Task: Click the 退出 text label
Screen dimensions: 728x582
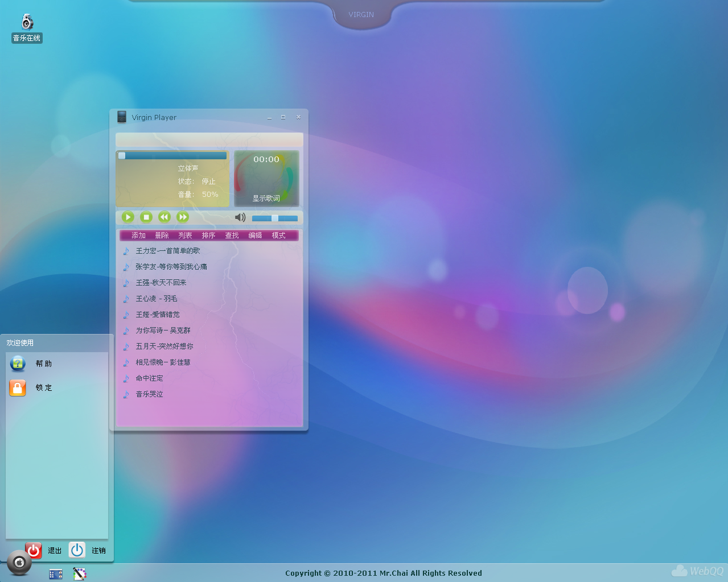Action: click(x=55, y=551)
